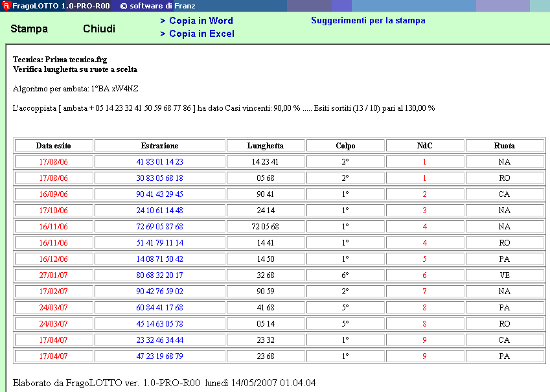Select the 6° cell in Colpo column

click(345, 275)
